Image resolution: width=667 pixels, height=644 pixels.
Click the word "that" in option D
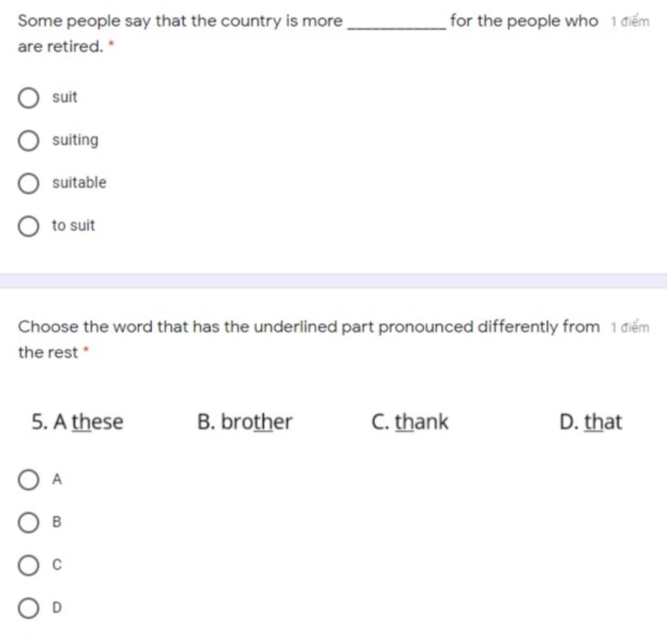click(603, 422)
